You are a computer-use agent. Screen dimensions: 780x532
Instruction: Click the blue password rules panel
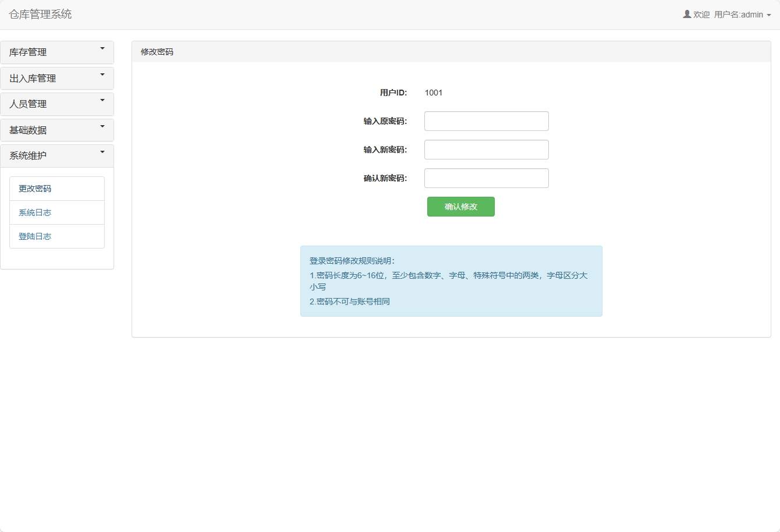pos(451,281)
